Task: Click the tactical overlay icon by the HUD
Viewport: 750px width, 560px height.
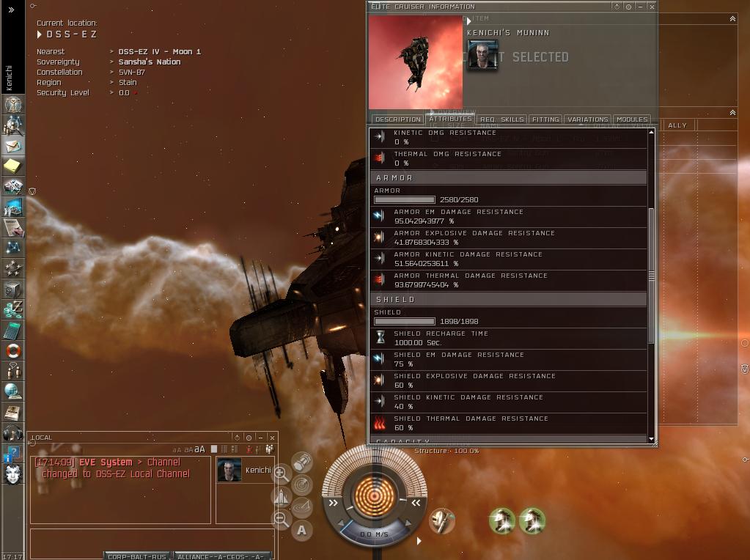Action: (302, 507)
